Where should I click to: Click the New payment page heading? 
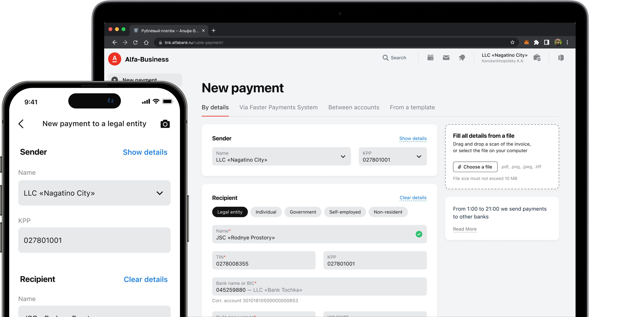tap(243, 88)
